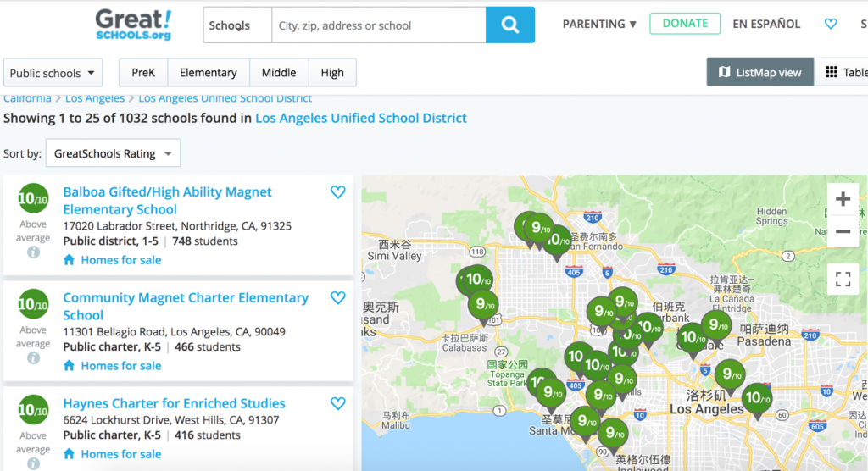The width and height of the screenshot is (868, 471).
Task: Open Balboa Gifted/High Ability Magnet school page
Action: [167, 201]
